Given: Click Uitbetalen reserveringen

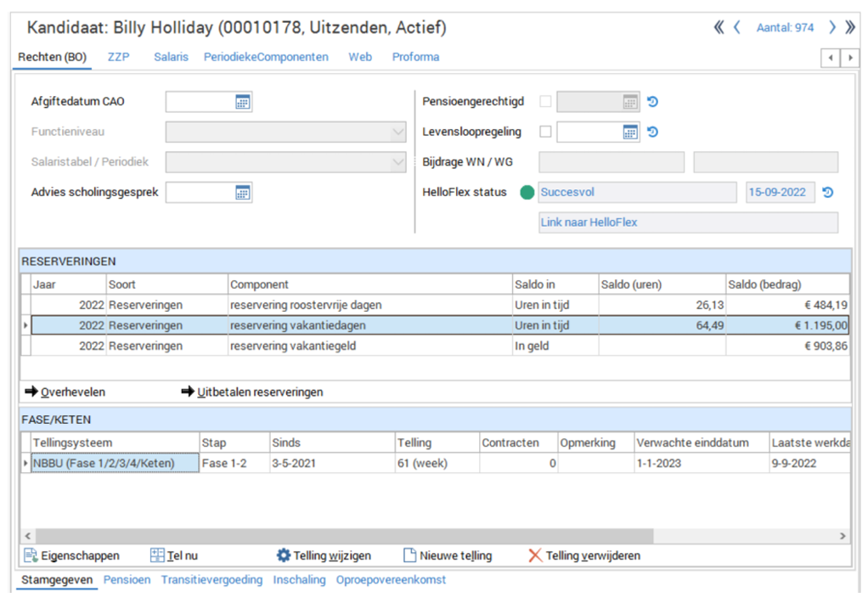Looking at the screenshot, I should [252, 392].
